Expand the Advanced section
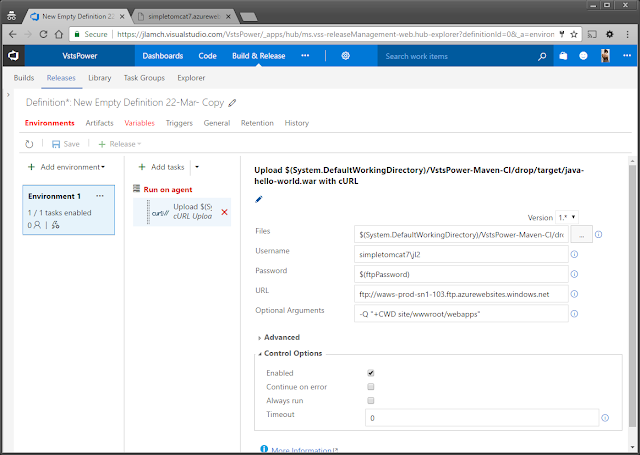 (x=278, y=337)
